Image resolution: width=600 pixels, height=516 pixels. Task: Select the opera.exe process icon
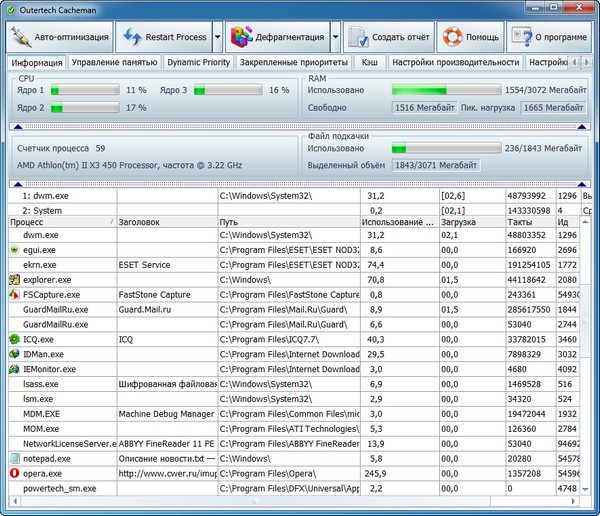pyautogui.click(x=13, y=472)
